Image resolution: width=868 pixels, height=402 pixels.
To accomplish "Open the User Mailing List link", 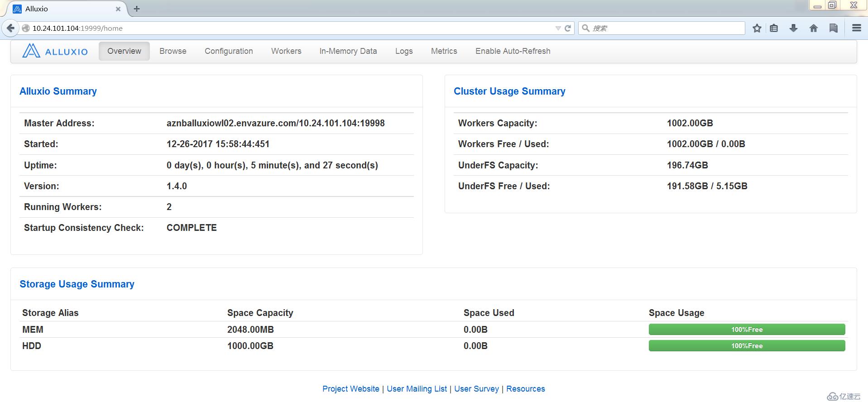I will coord(417,389).
